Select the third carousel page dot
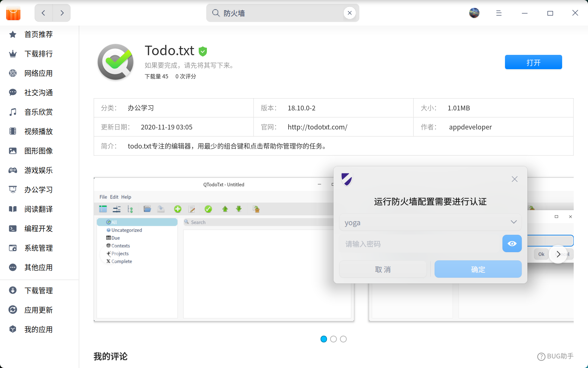 tap(343, 339)
